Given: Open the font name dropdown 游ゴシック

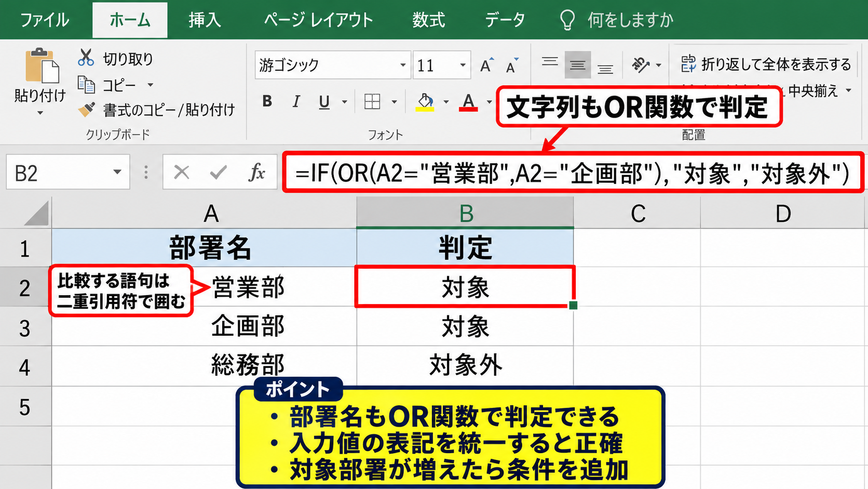Looking at the screenshot, I should point(403,65).
